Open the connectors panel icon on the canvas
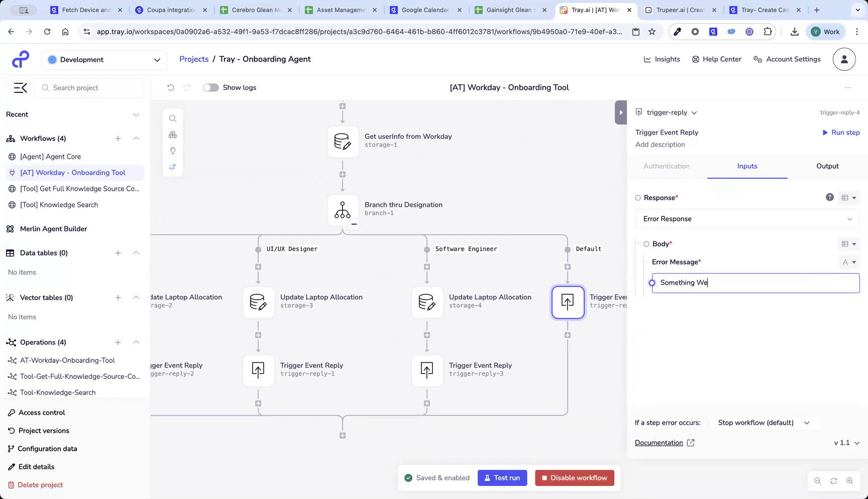Viewport: 868px width, 499px height. point(173,135)
